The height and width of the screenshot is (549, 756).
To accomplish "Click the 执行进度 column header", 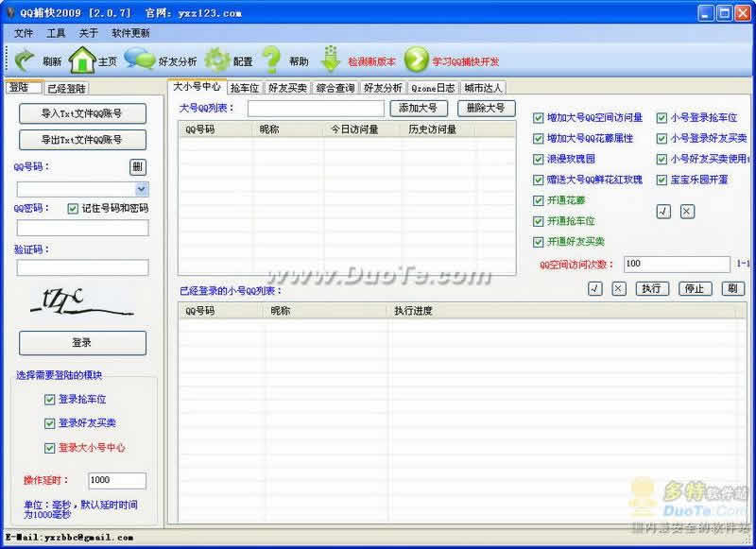I will click(x=562, y=311).
